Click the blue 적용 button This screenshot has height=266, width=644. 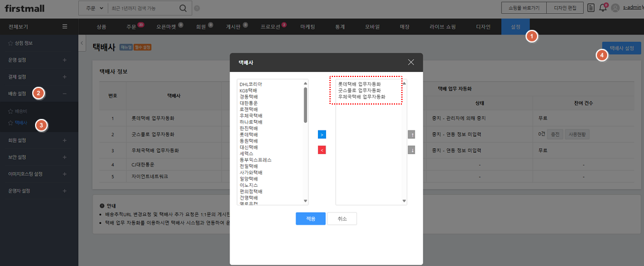310,219
